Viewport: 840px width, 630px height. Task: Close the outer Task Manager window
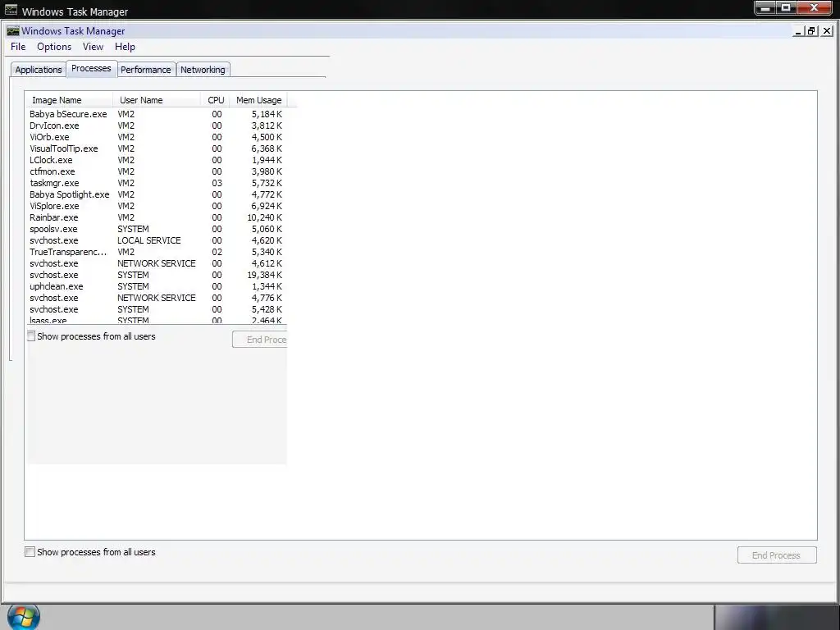click(x=815, y=7)
